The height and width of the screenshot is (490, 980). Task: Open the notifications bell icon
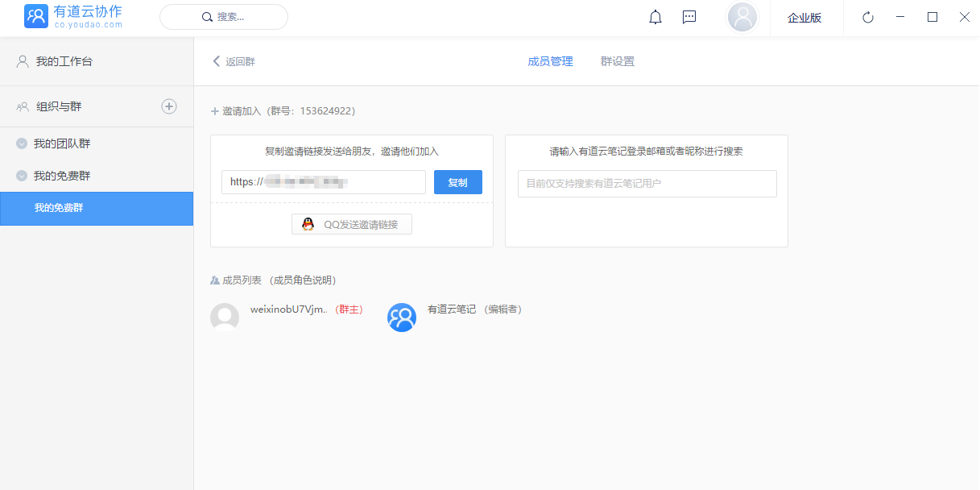tap(655, 17)
